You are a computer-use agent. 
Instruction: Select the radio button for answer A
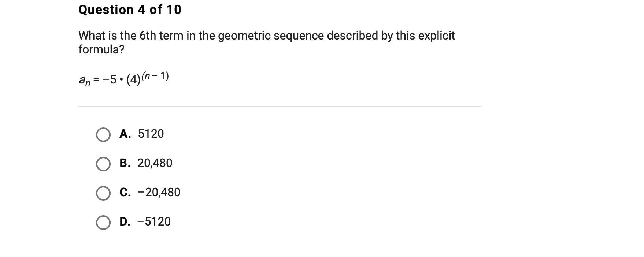103,135
